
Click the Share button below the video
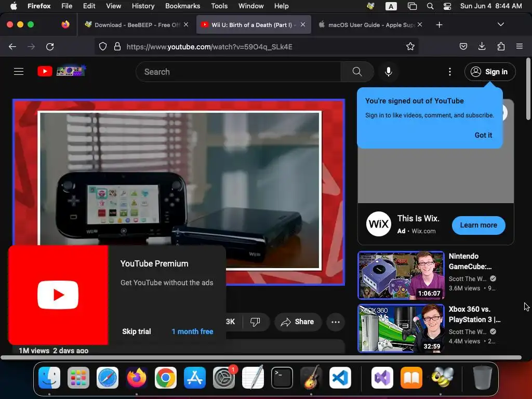pos(298,322)
